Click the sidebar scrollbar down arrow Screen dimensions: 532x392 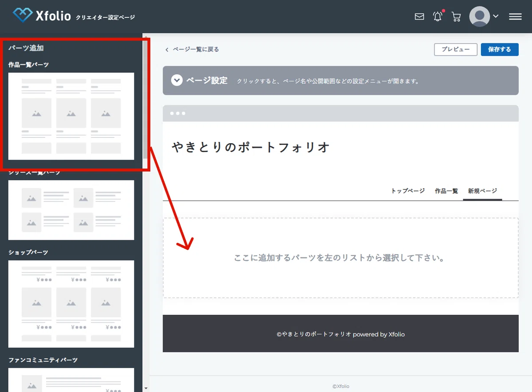coord(146,388)
